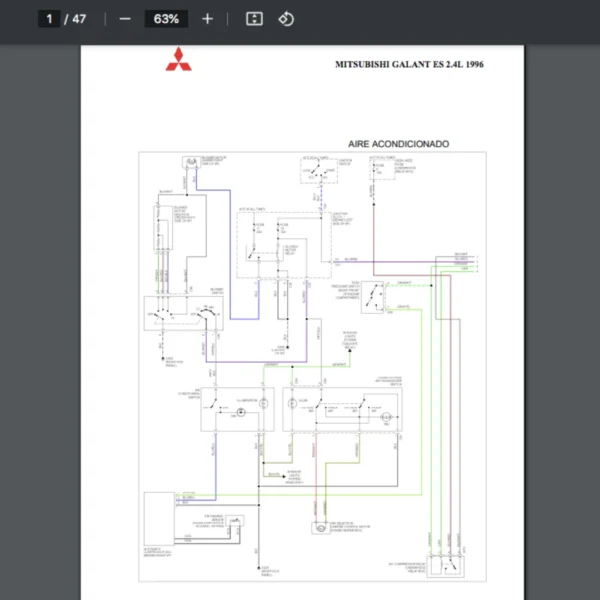
Task: Select the 63% zoom level field
Action: click(166, 19)
